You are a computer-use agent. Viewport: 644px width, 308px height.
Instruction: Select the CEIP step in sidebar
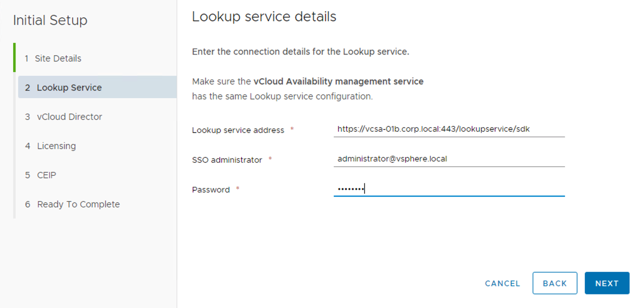pos(46,175)
